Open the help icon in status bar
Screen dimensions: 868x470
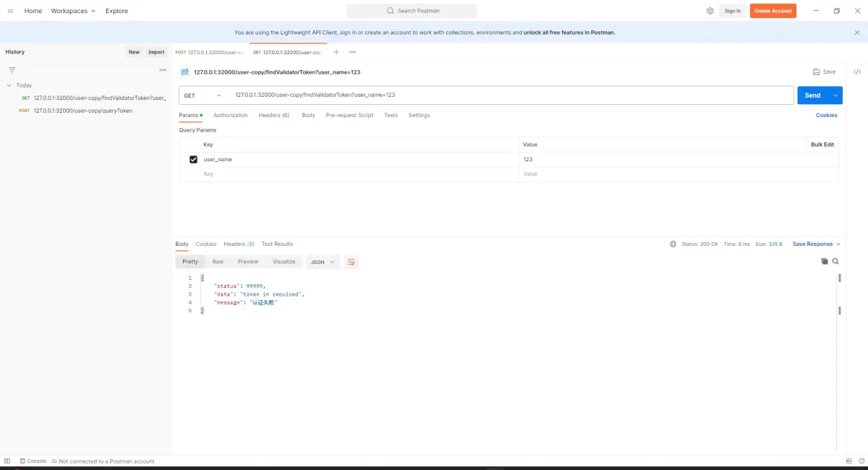pyautogui.click(x=861, y=461)
